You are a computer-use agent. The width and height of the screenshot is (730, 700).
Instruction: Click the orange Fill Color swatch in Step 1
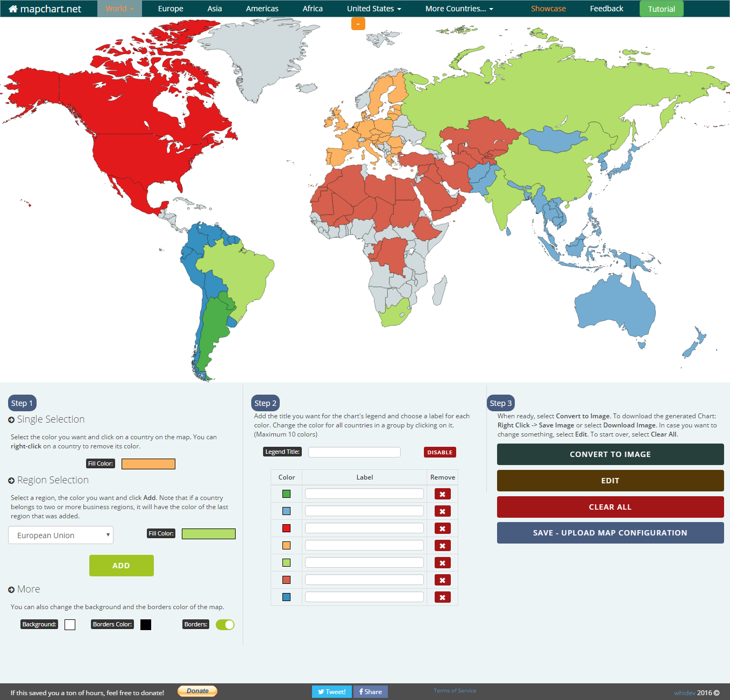(x=148, y=463)
